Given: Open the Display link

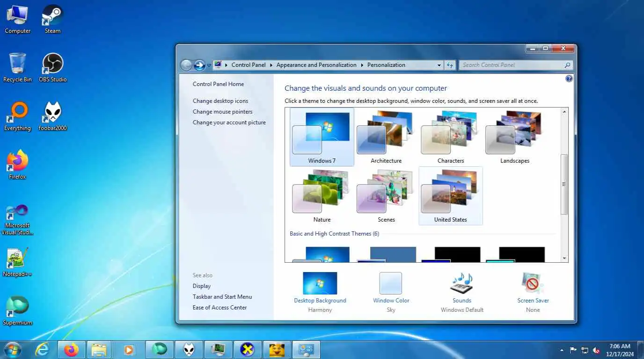Looking at the screenshot, I should point(202,286).
